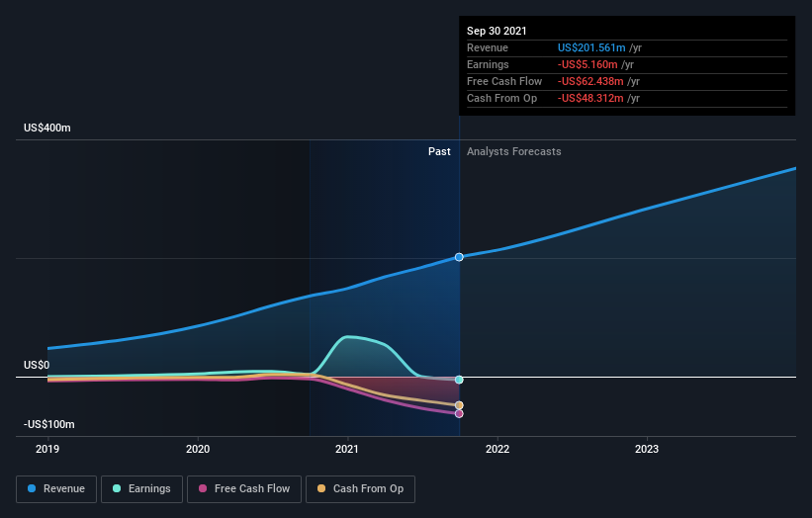Click the -US$100m y-axis label

pos(49,425)
